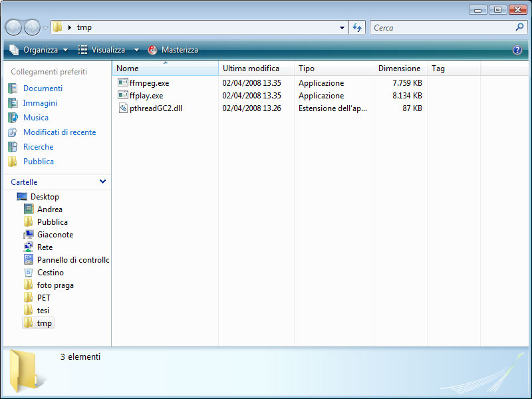Open the address bar history dropdown
This screenshot has height=399, width=532.
(342, 28)
